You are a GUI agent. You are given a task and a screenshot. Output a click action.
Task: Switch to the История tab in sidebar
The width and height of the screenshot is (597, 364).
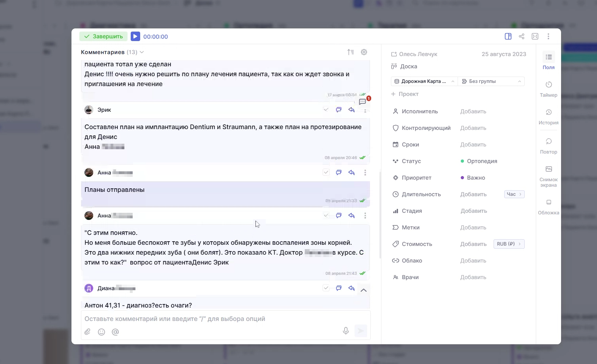click(548, 117)
